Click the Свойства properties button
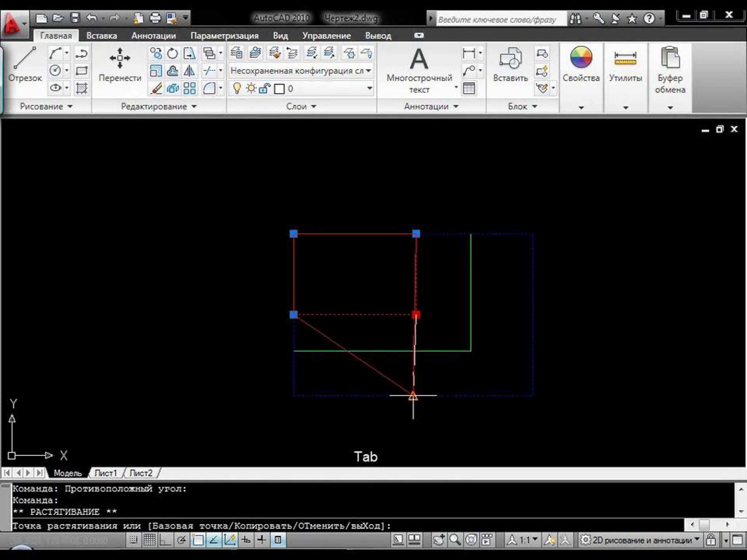 pos(581,64)
